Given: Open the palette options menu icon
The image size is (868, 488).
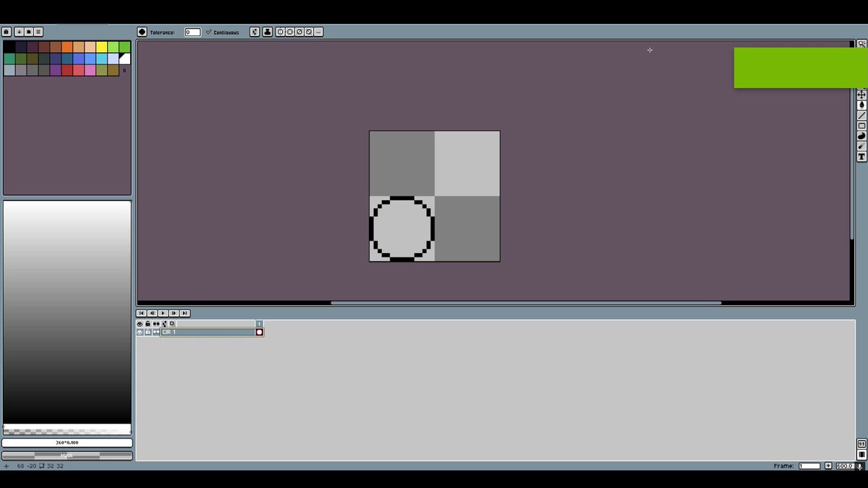Looking at the screenshot, I should coord(38,32).
